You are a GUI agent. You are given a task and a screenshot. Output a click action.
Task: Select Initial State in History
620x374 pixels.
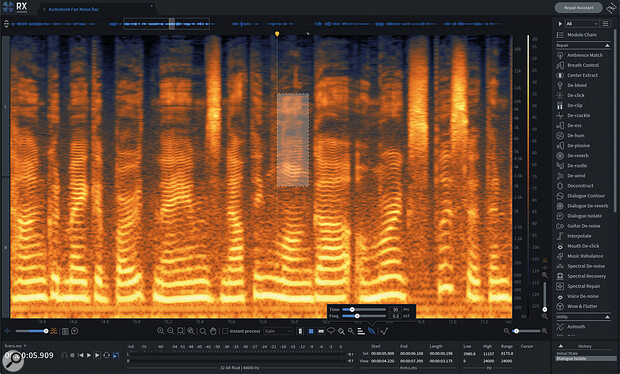tap(567, 353)
